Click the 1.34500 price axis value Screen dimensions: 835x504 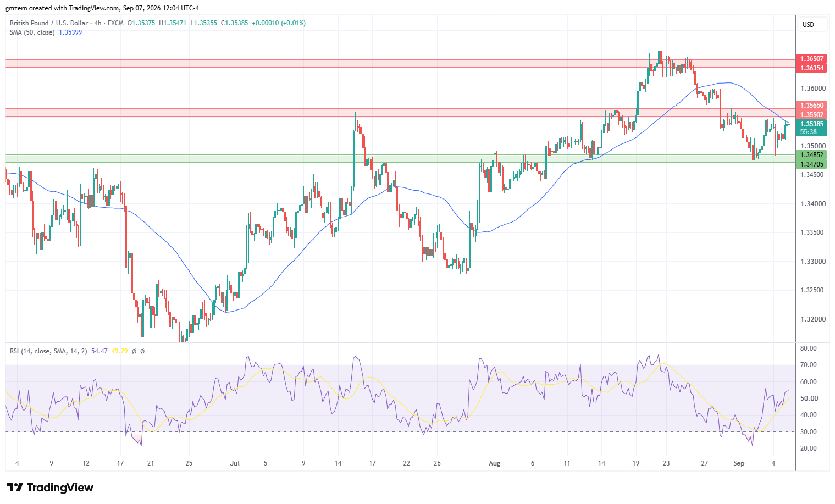[x=813, y=175]
